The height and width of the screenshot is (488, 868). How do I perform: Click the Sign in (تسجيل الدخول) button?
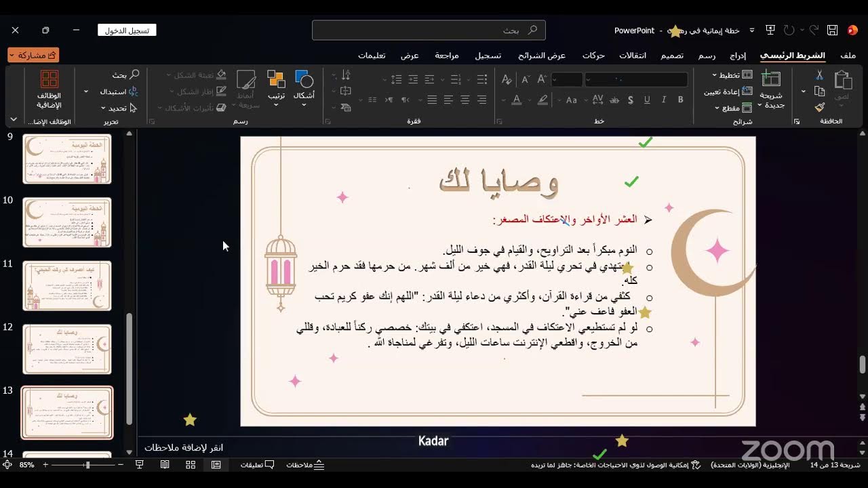(127, 30)
